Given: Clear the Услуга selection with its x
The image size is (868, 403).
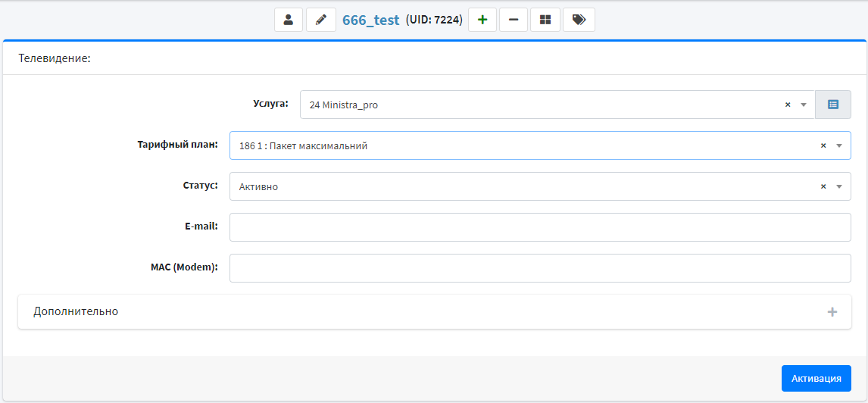Looking at the screenshot, I should 788,105.
